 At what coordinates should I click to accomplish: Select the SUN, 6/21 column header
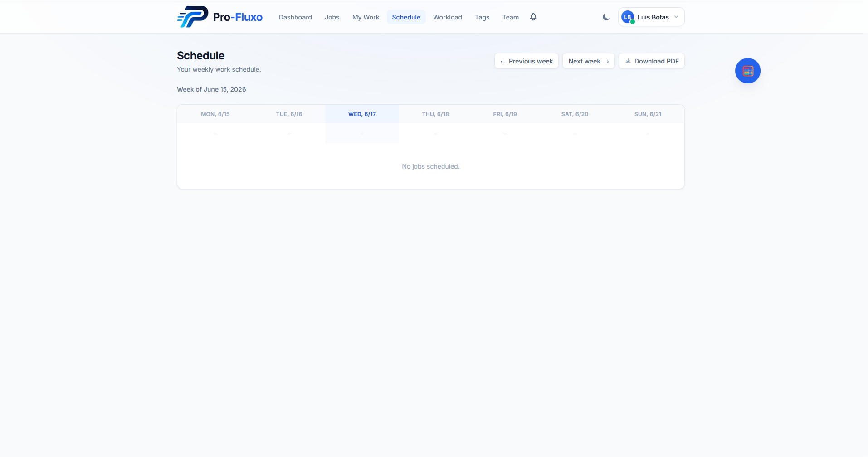[x=648, y=114]
